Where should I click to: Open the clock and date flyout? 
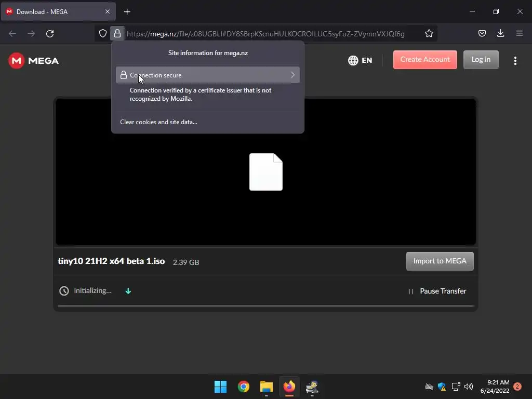point(495,387)
